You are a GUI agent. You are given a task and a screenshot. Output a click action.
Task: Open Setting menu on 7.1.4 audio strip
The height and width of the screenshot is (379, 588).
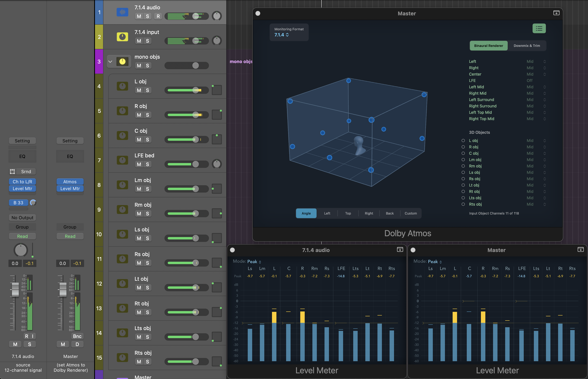pyautogui.click(x=22, y=141)
